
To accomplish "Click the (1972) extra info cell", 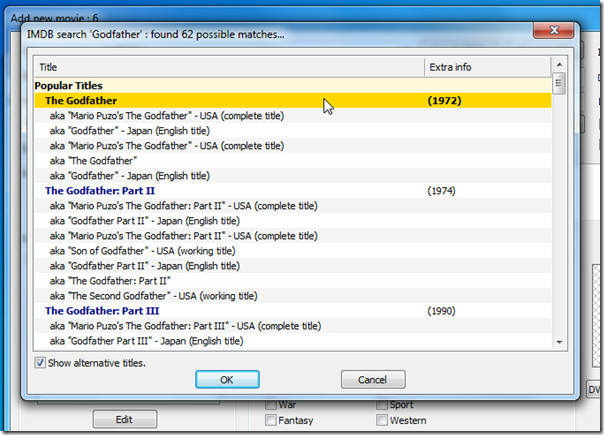I will click(x=444, y=101).
